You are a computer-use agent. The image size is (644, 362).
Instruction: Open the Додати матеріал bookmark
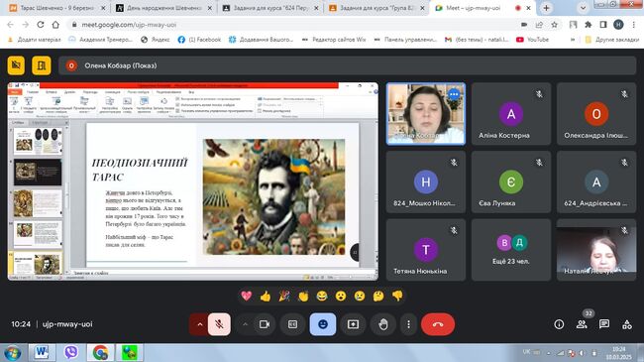(35, 40)
